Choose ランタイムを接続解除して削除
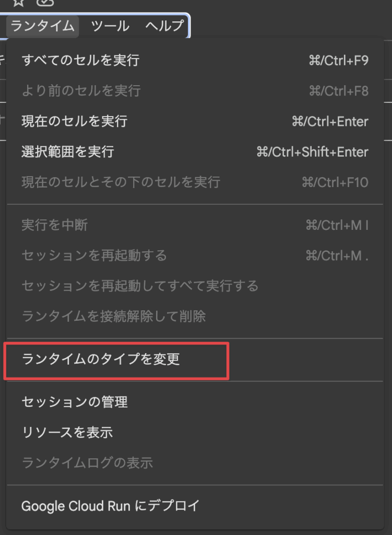392x535 pixels. tap(195, 316)
